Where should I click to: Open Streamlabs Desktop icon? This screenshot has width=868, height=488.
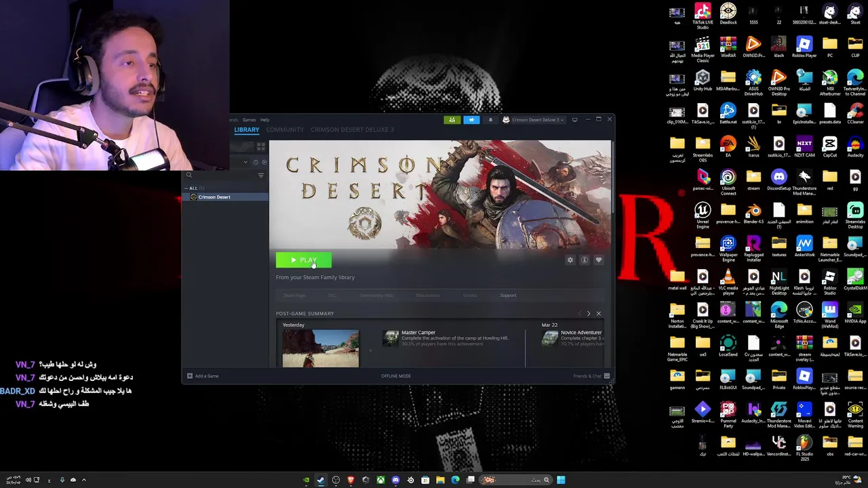(855, 216)
